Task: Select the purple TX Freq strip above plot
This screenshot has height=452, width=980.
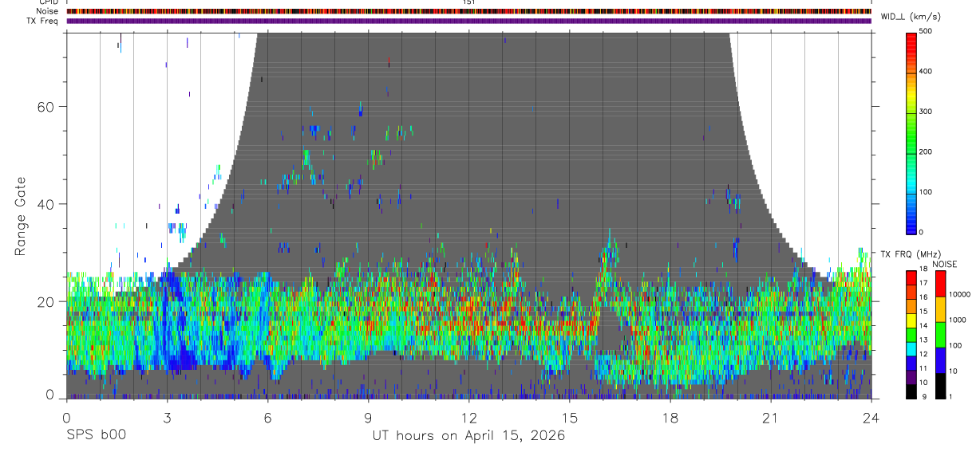Action: [468, 21]
